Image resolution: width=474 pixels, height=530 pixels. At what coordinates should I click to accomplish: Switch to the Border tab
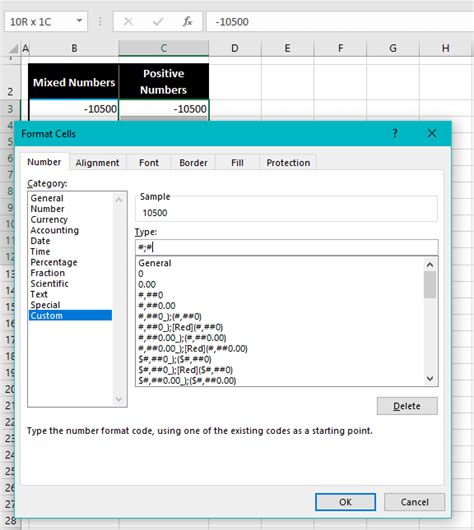tap(193, 163)
